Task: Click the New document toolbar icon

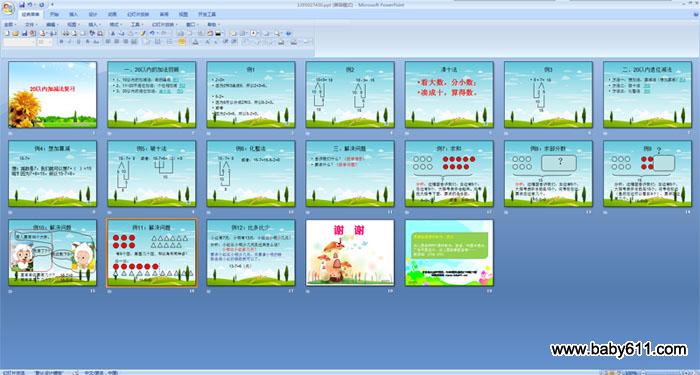Action: point(6,33)
